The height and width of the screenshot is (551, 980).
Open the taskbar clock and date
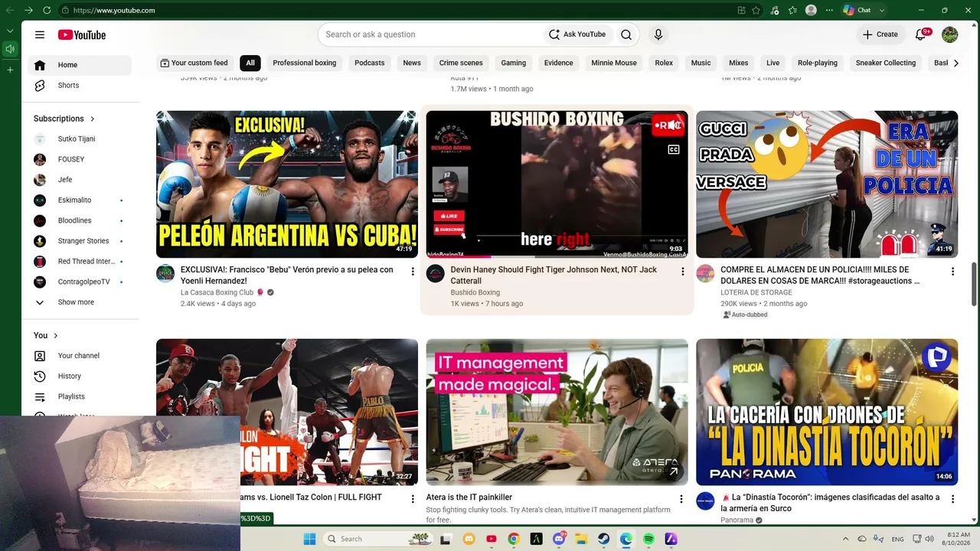click(958, 539)
